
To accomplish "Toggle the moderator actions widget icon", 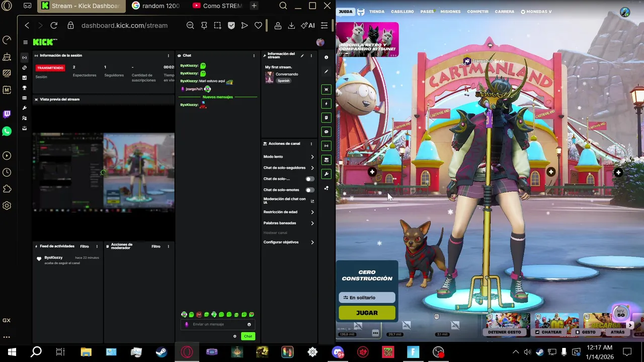I will (x=326, y=118).
